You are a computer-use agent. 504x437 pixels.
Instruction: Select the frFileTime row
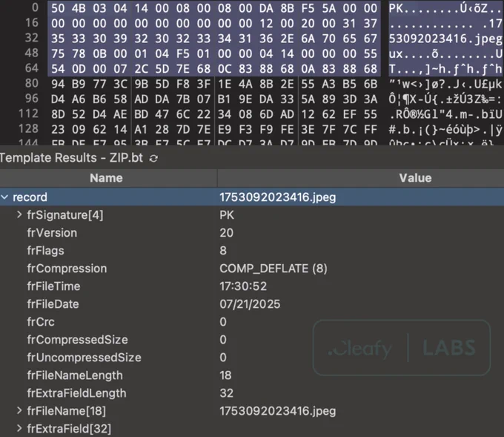pyautogui.click(x=252, y=286)
